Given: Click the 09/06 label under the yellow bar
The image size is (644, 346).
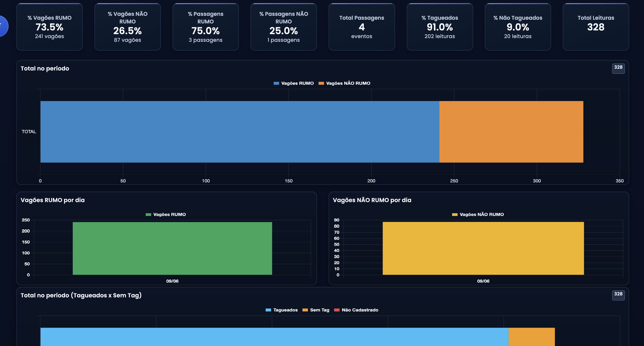Looking at the screenshot, I should pyautogui.click(x=483, y=281).
